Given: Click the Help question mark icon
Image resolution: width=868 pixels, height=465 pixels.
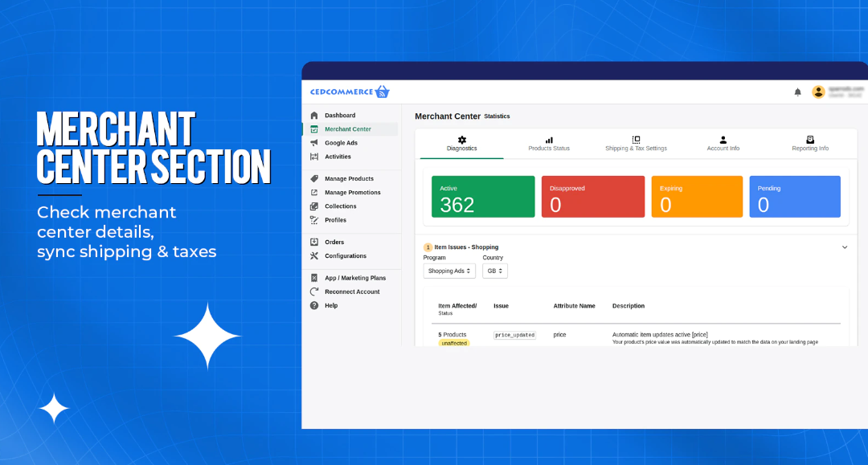Looking at the screenshot, I should point(314,306).
